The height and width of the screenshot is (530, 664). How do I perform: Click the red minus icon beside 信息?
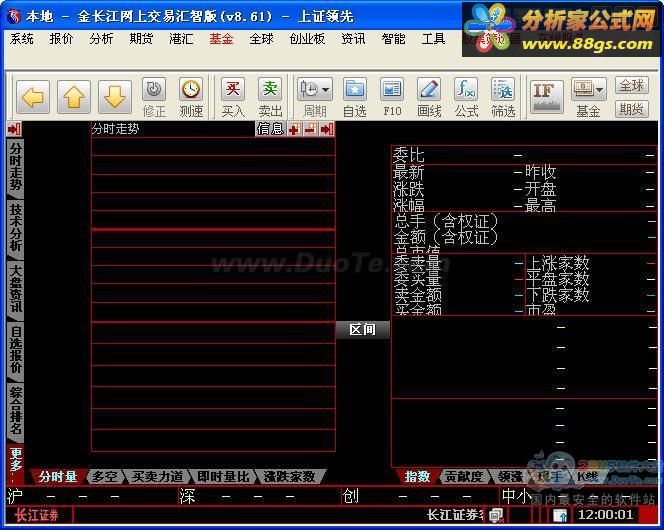[311, 129]
